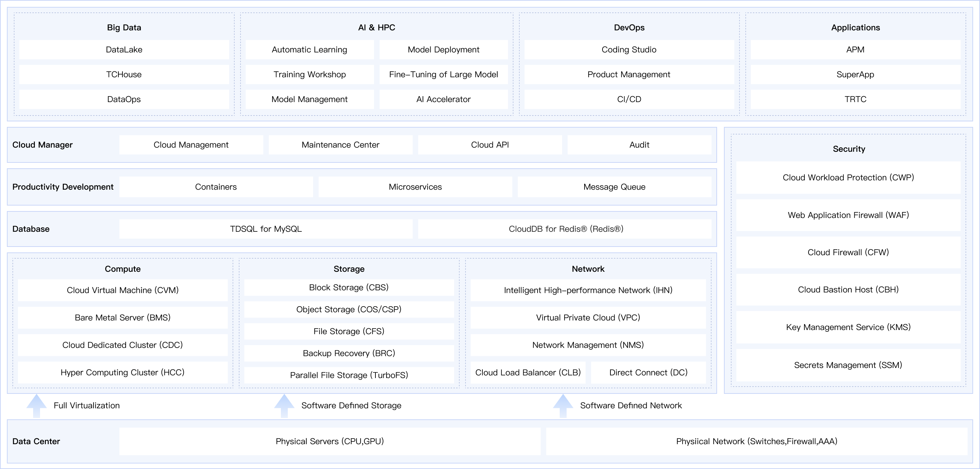Click the Software Defined Network arrow
980x469 pixels.
(563, 405)
